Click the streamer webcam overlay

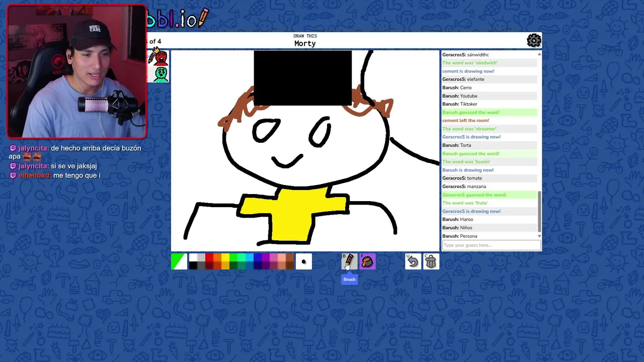tap(76, 71)
